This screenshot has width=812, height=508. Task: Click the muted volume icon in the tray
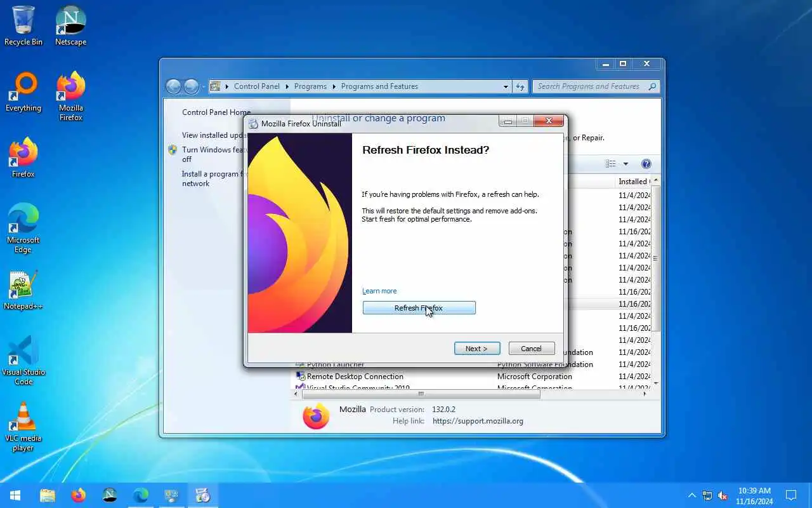[x=722, y=496]
